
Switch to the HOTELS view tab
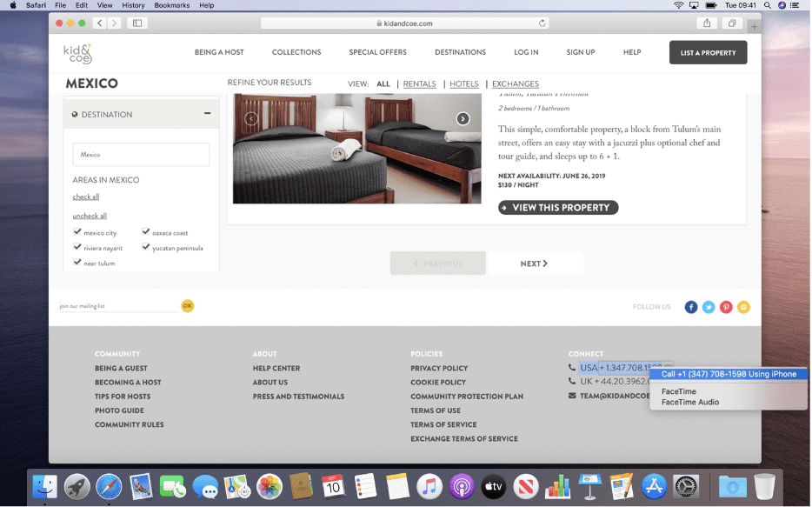(x=463, y=83)
